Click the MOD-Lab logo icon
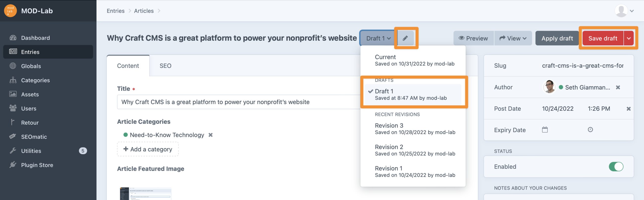This screenshot has height=200, width=644. coord(10,11)
